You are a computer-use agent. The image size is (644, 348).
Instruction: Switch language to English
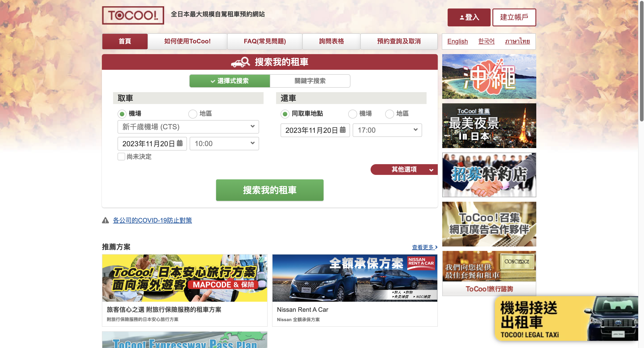pos(457,41)
